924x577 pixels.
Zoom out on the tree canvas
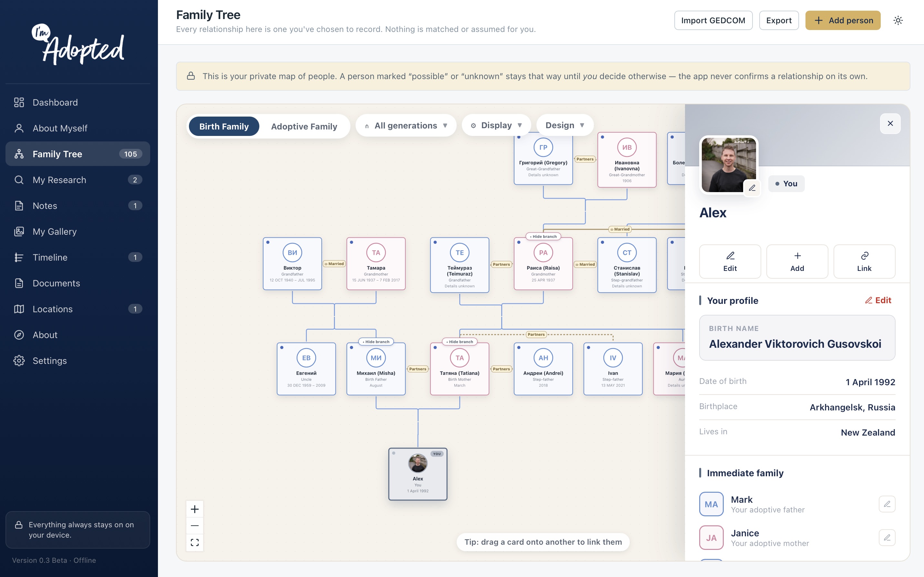pos(195,525)
